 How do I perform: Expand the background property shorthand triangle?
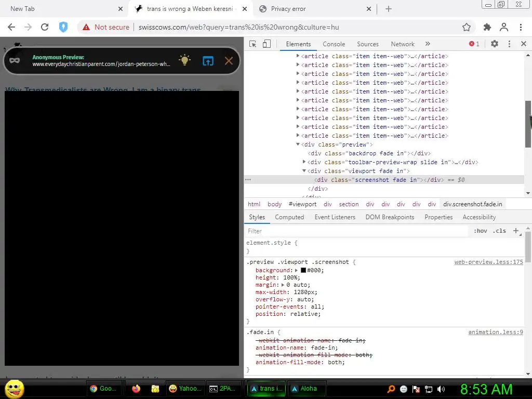click(x=296, y=270)
